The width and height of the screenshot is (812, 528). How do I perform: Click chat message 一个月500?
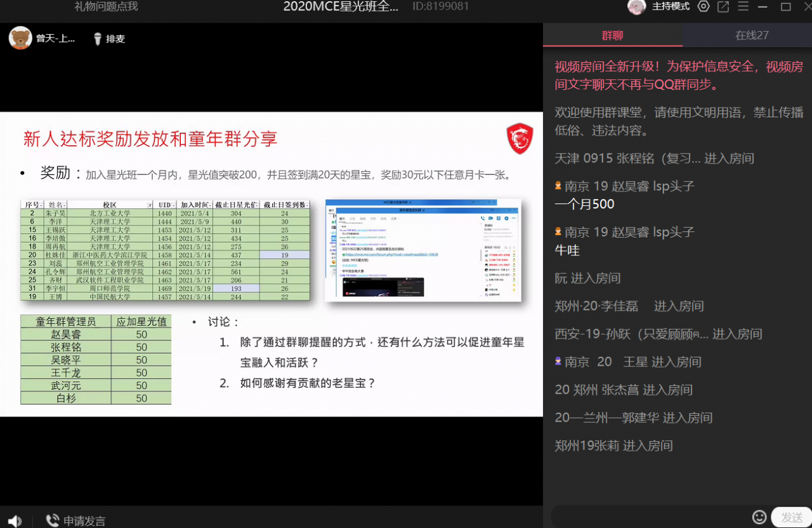click(x=584, y=204)
